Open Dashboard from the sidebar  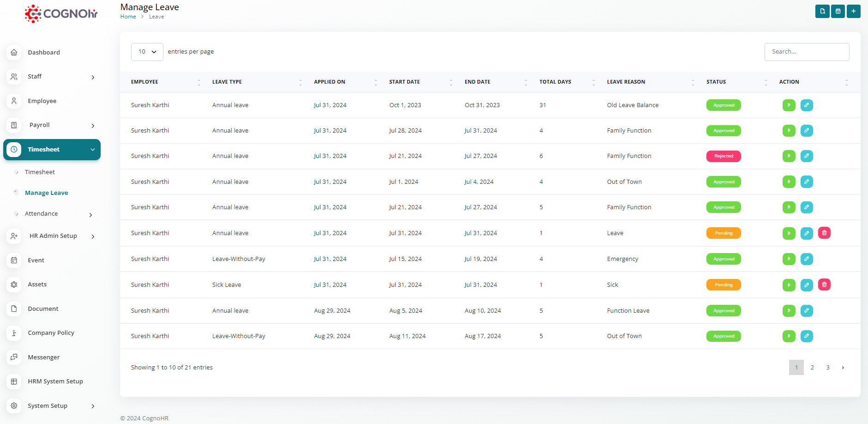pyautogui.click(x=43, y=53)
